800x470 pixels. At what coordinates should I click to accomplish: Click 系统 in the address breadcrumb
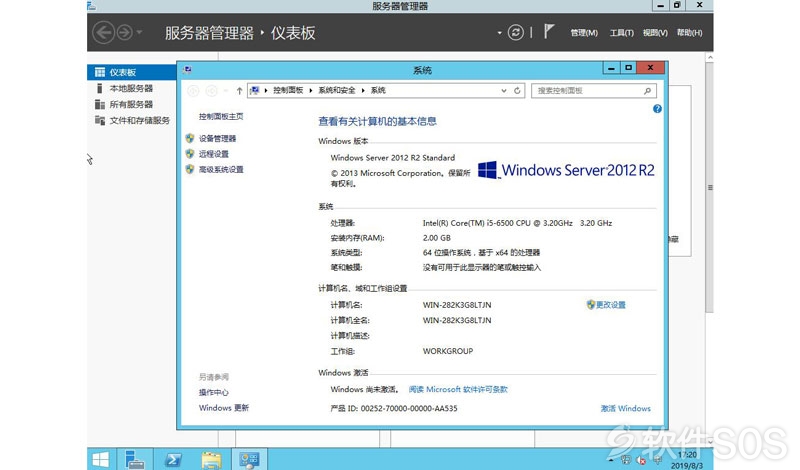[x=378, y=90]
